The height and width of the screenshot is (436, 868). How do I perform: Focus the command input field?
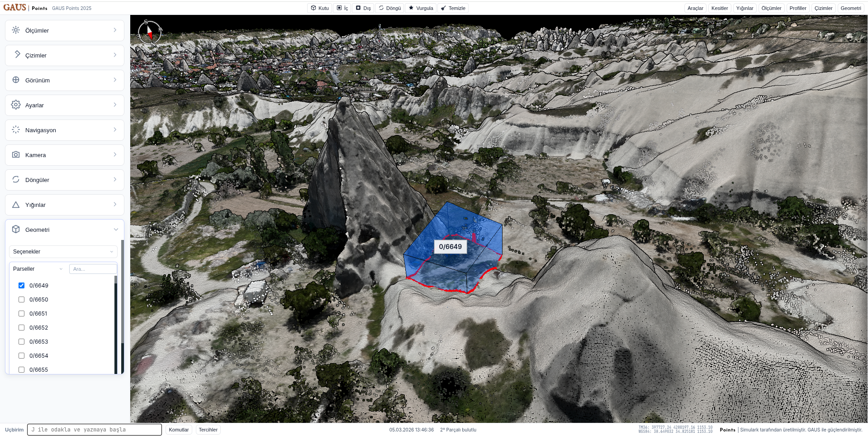[x=95, y=430]
